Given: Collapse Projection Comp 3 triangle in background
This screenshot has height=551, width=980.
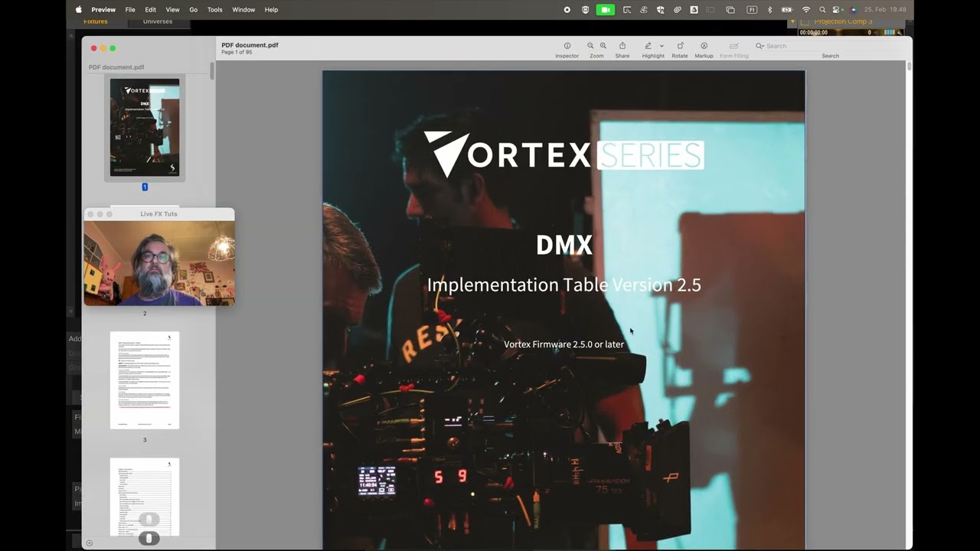Looking at the screenshot, I should point(792,22).
